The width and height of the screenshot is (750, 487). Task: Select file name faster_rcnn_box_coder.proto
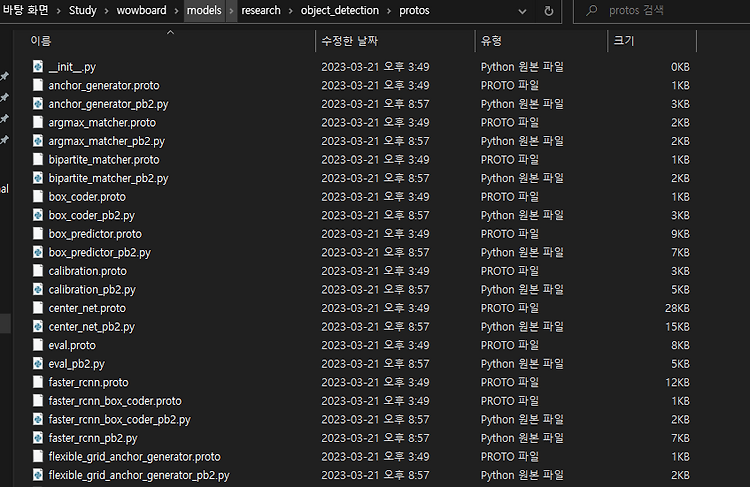pyautogui.click(x=115, y=401)
